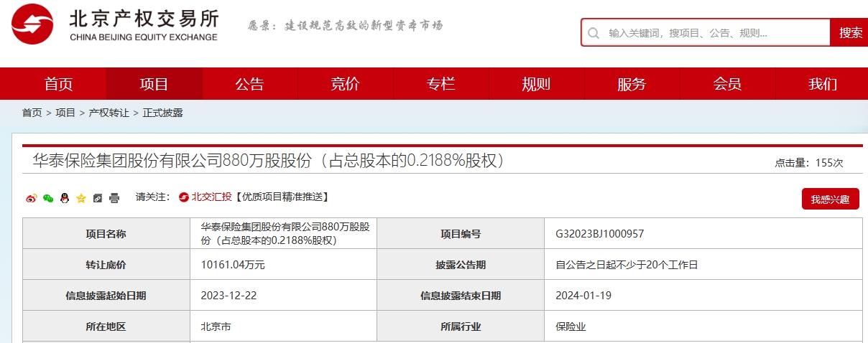Click the 北交汇投 red logo icon
The height and width of the screenshot is (343, 868).
coord(184,197)
